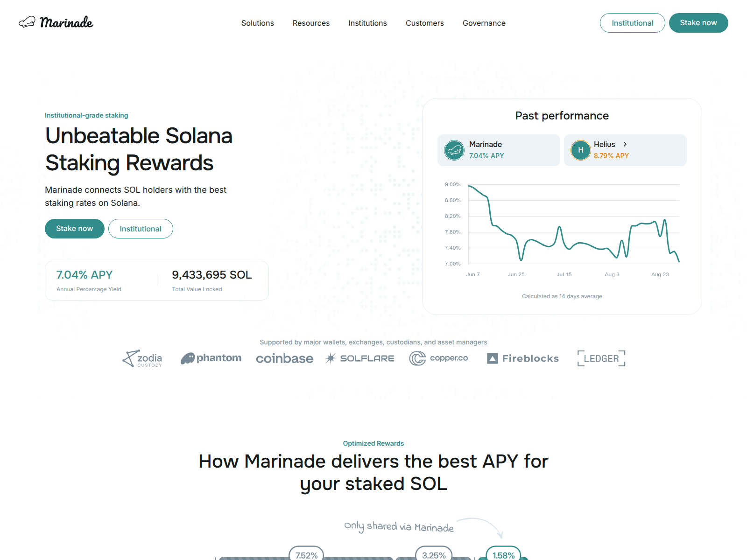Click the Solflare logo
747x560 pixels.
pyautogui.click(x=360, y=358)
